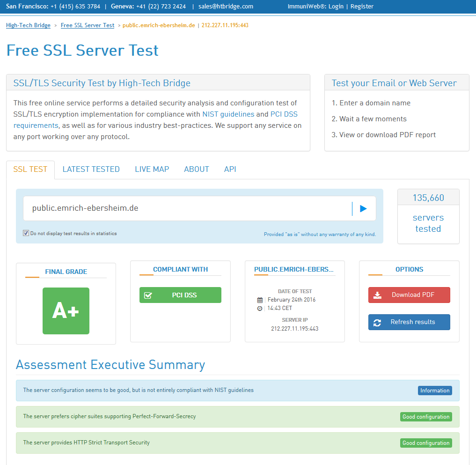This screenshot has width=476, height=465.
Task: Click the 135,660 servers tested counter
Action: coord(428,216)
